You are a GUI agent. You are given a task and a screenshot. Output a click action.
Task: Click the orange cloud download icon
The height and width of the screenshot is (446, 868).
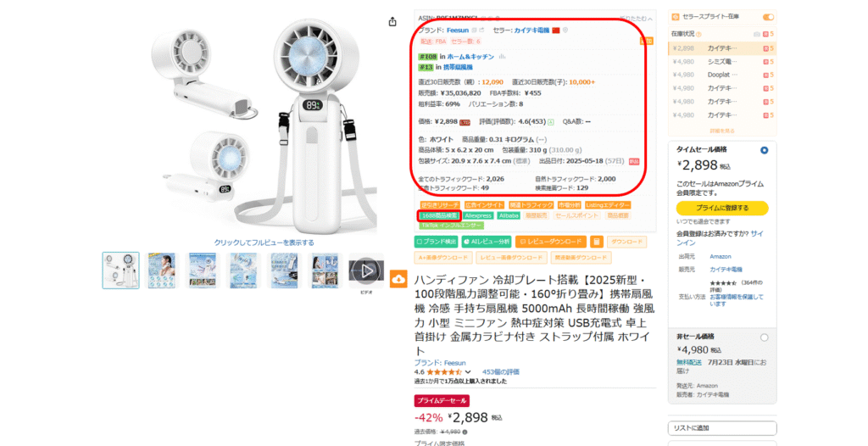coord(398,280)
